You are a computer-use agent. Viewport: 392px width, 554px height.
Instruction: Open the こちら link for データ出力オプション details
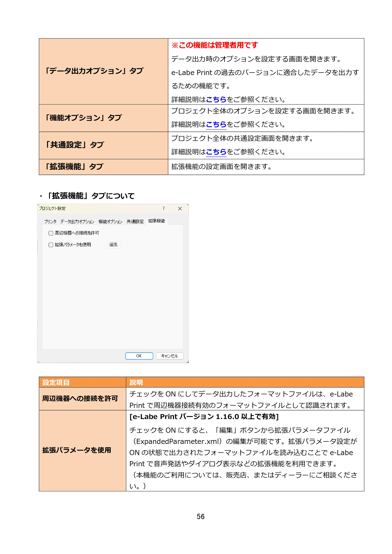pos(216,99)
